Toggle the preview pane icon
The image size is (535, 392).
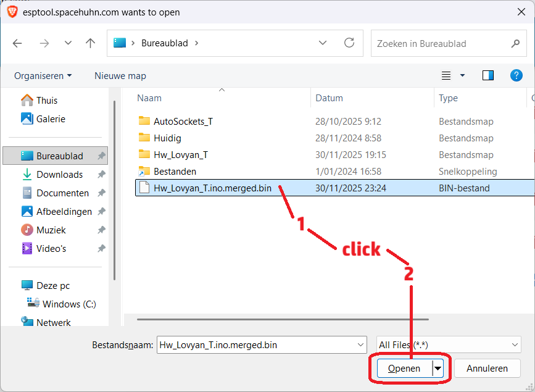click(x=488, y=75)
